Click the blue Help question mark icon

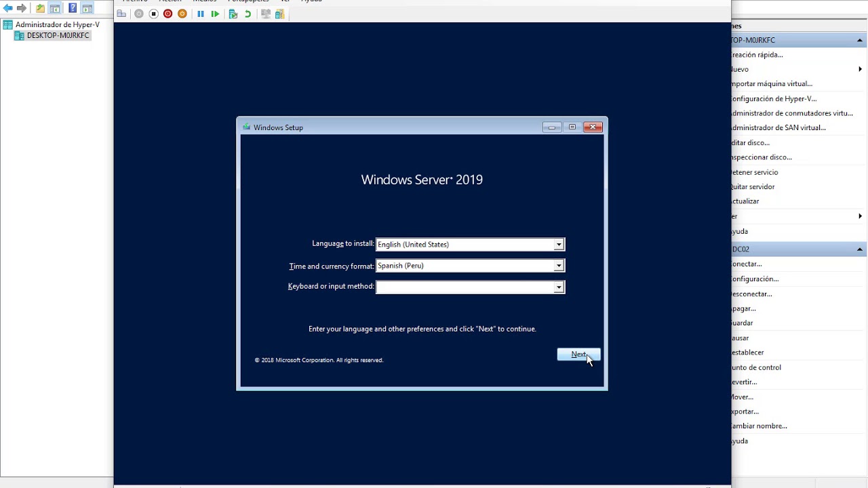pos(73,9)
